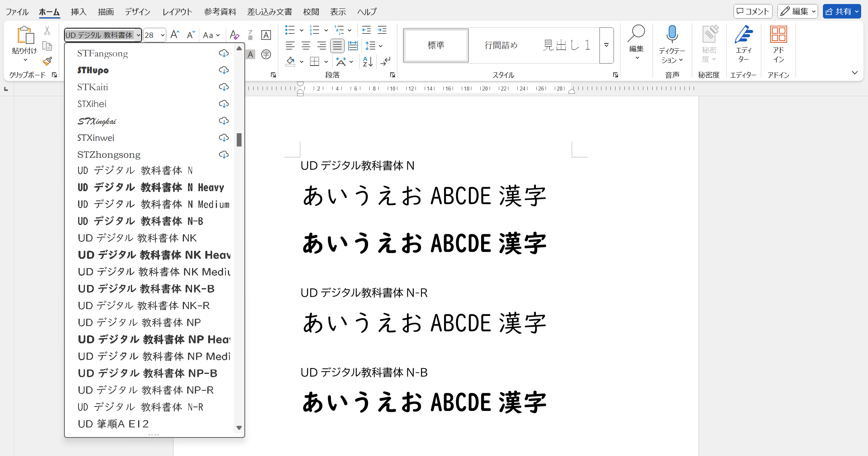868x456 pixels.
Task: Click the character shading A icon
Action: (250, 54)
